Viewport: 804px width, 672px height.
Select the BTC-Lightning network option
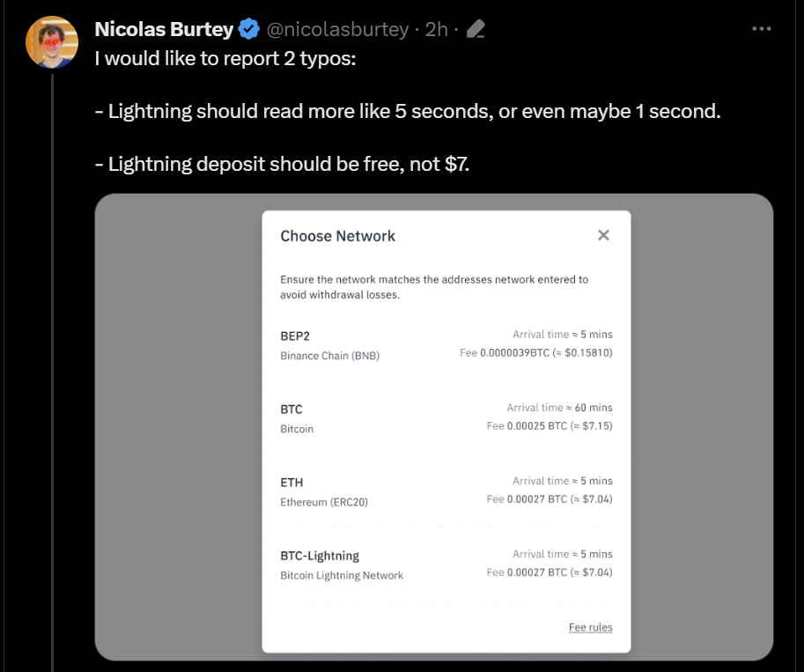tap(446, 565)
